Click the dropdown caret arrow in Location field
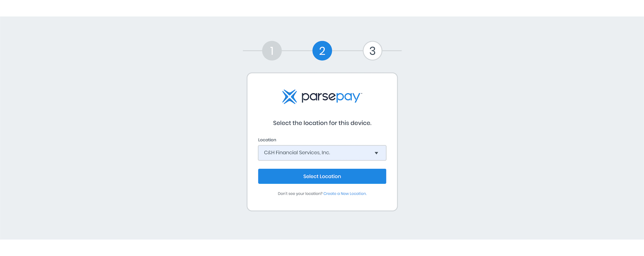The height and width of the screenshot is (256, 644). click(x=376, y=153)
